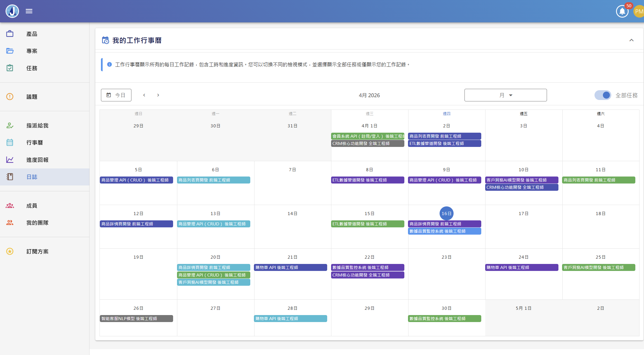The height and width of the screenshot is (355, 644).
Task: Go to previous month arrow
Action: (144, 95)
